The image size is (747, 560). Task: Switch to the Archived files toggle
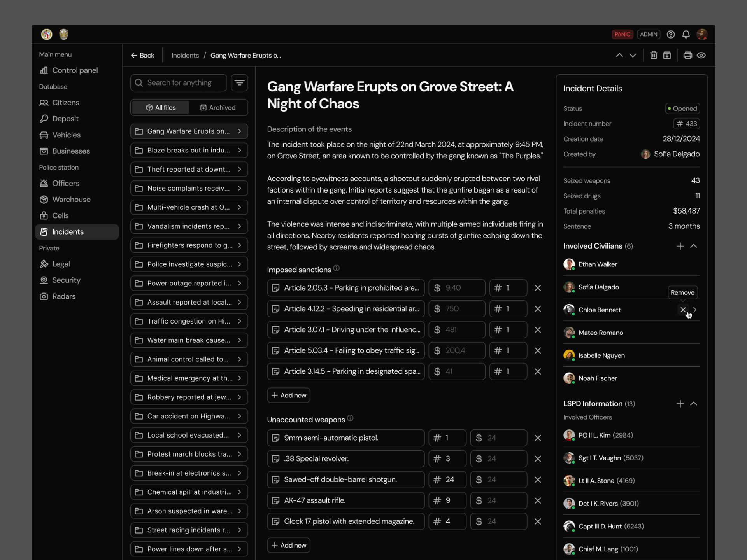[x=218, y=108]
